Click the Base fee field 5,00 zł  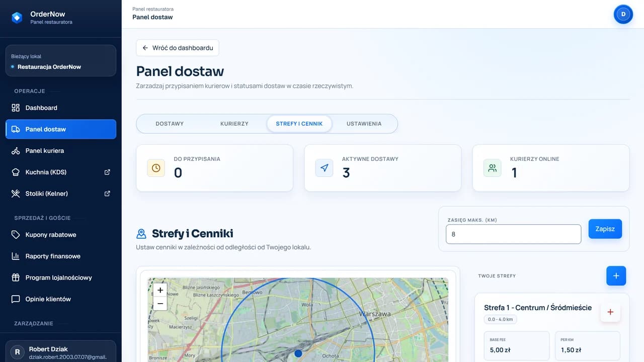point(517,346)
